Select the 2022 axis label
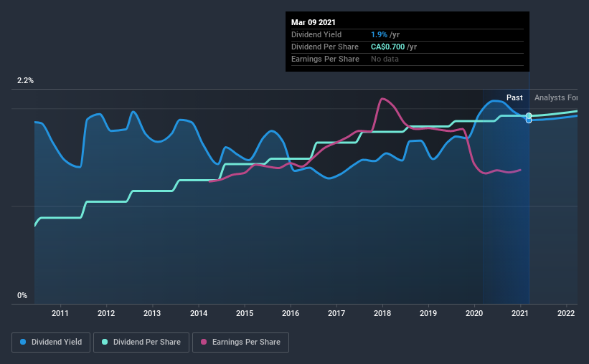 (x=566, y=313)
